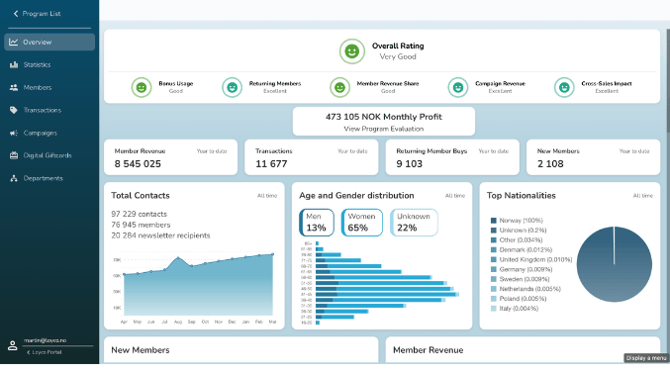Click the Top Nationalities All time label
This screenshot has height=373, width=670.
(643, 196)
